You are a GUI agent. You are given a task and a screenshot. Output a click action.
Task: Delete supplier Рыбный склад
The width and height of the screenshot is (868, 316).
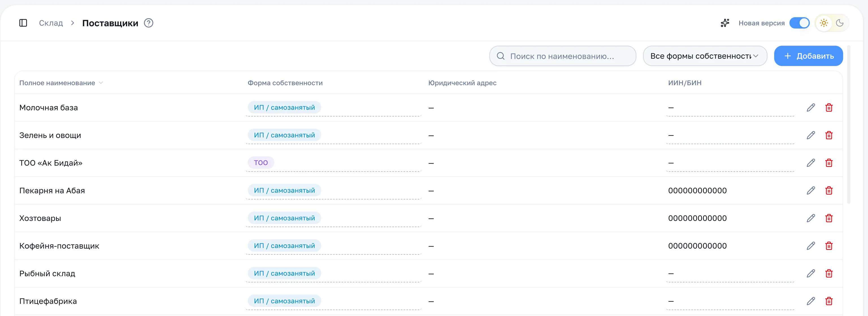point(829,273)
